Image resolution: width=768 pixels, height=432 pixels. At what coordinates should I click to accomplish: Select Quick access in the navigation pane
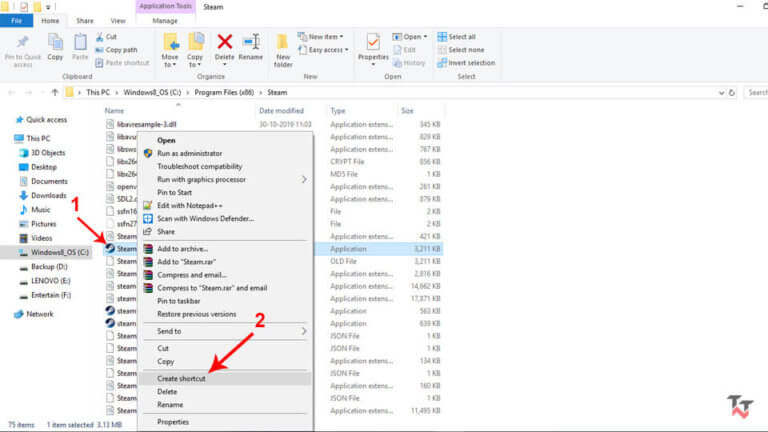[x=41, y=120]
